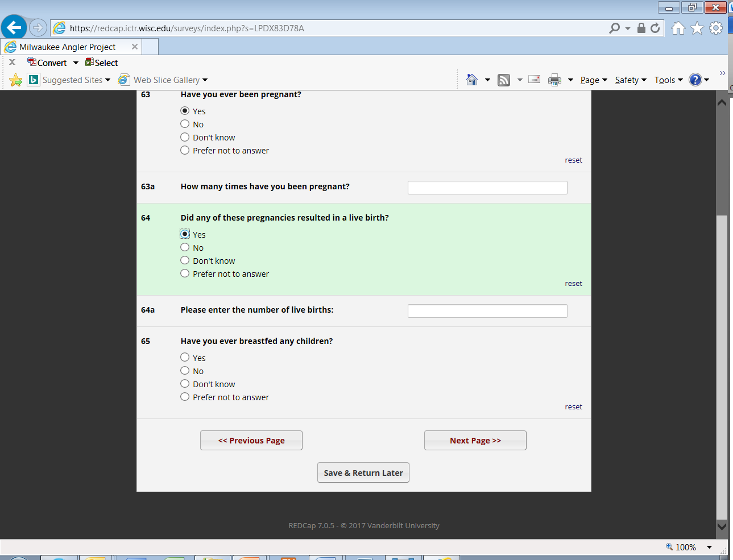Open the Tools menu

(x=668, y=80)
